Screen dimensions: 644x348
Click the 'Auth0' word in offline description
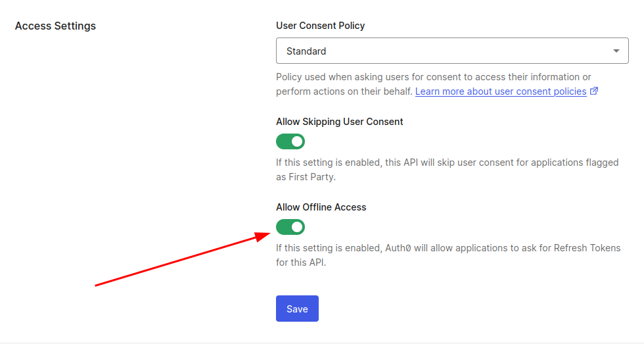[x=398, y=248]
